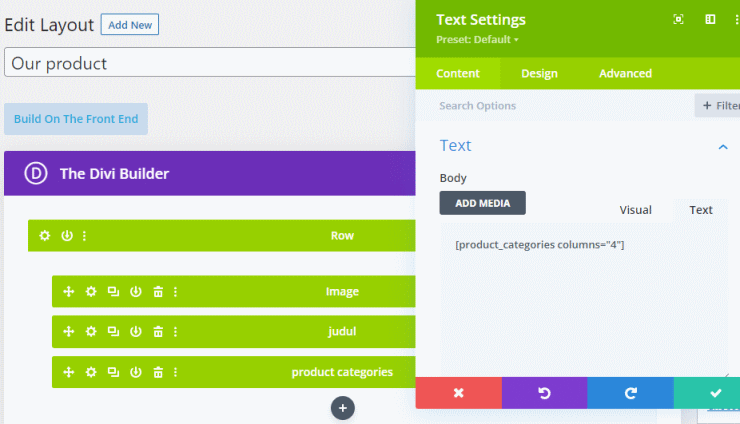This screenshot has width=740, height=424.
Task: Toggle the power icon on judul module
Action: click(x=135, y=332)
